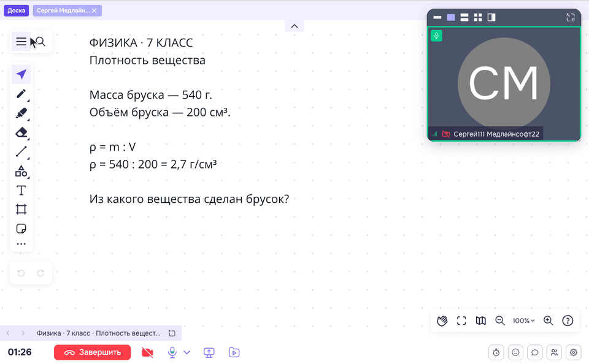Select text 'Плотность вещества'
Viewport: 589px width, 364px height.
click(147, 61)
